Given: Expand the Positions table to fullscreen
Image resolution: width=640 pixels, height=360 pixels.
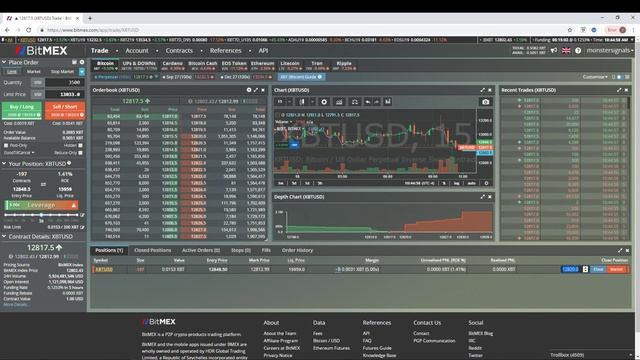Looking at the screenshot, I should pos(620,250).
